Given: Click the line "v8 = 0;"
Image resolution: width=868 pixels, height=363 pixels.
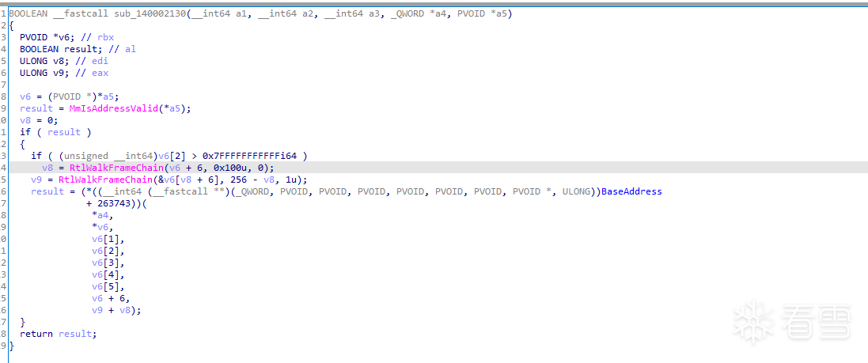Looking at the screenshot, I should point(39,120).
